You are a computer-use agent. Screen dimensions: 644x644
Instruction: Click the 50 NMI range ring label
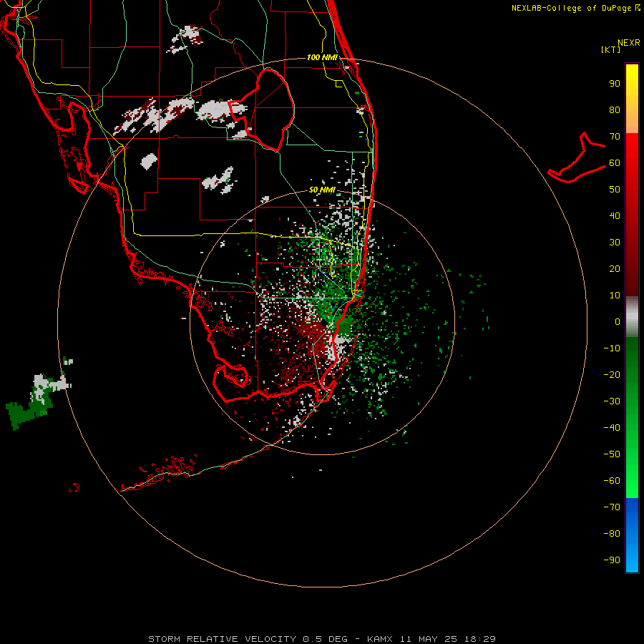tap(322, 190)
